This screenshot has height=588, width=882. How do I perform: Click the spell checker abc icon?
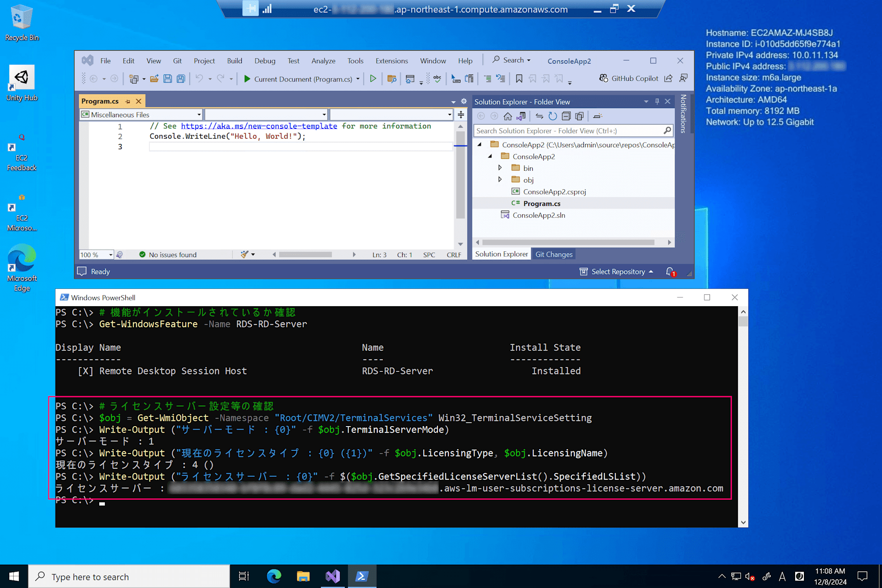437,79
